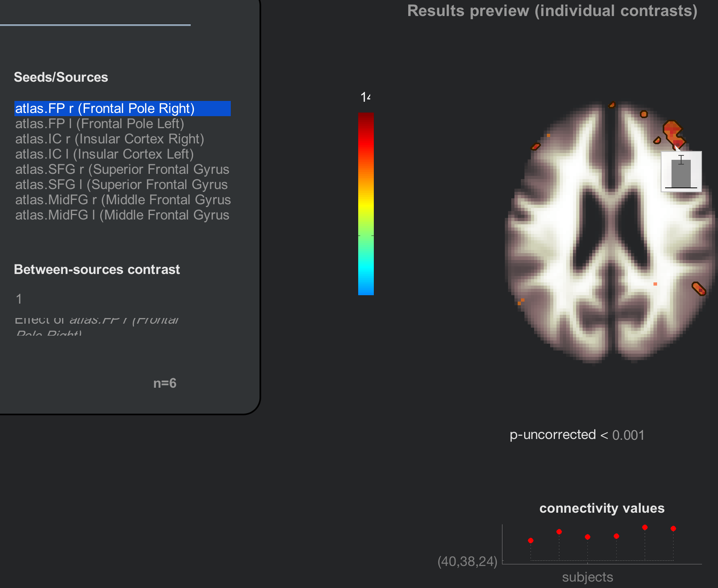Select atlas.FP r (Frontal Pole Right) seed

[122, 109]
